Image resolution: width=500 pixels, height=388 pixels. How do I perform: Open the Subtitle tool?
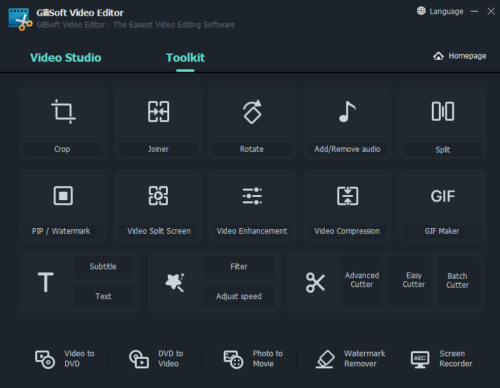(x=103, y=267)
